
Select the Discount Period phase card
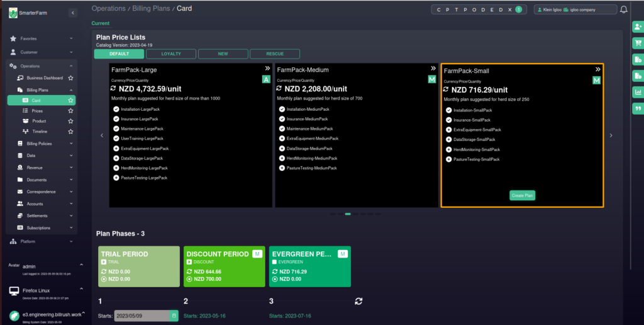coord(225,266)
